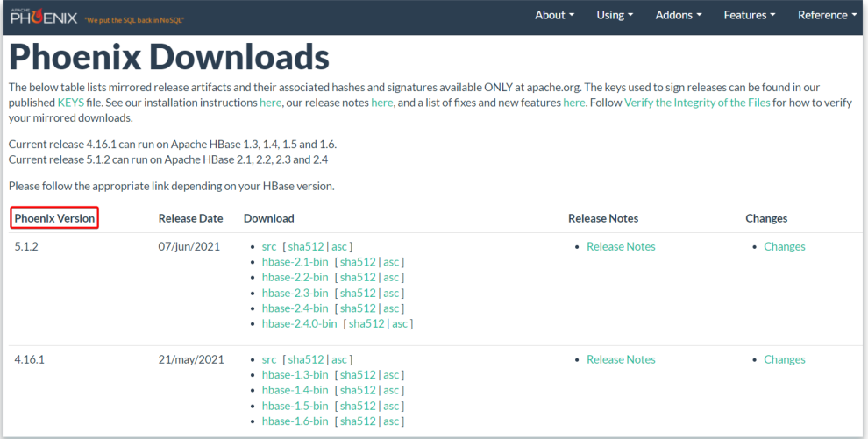Screen dimensions: 868x439
Task: Open sha512 for hbase-2.1-bin
Action: pos(358,262)
